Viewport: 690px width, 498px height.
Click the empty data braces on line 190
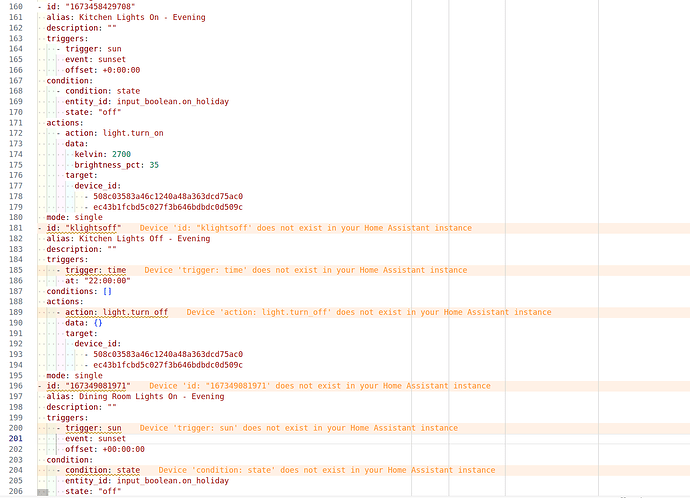(x=98, y=323)
